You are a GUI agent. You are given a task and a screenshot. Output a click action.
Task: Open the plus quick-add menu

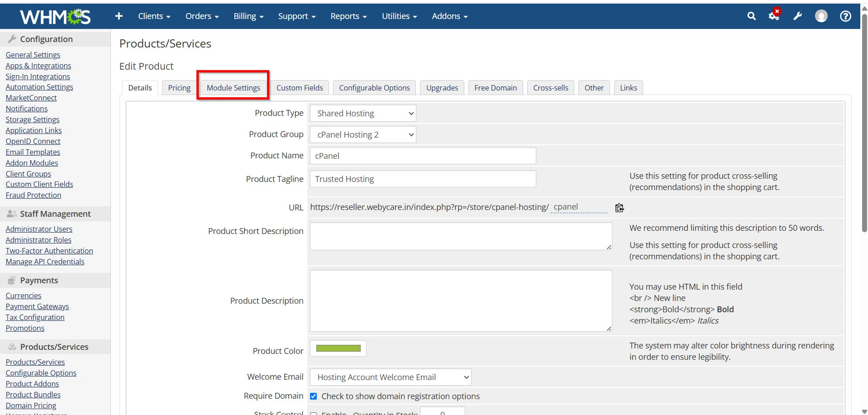click(119, 16)
